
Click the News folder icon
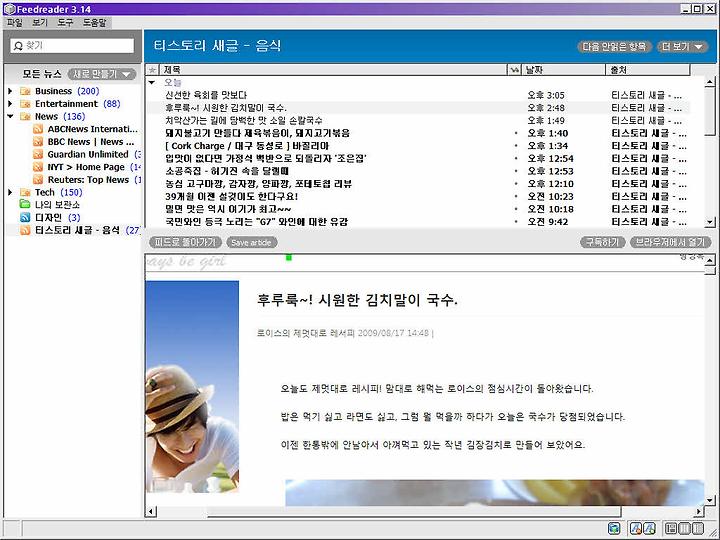tap(26, 116)
